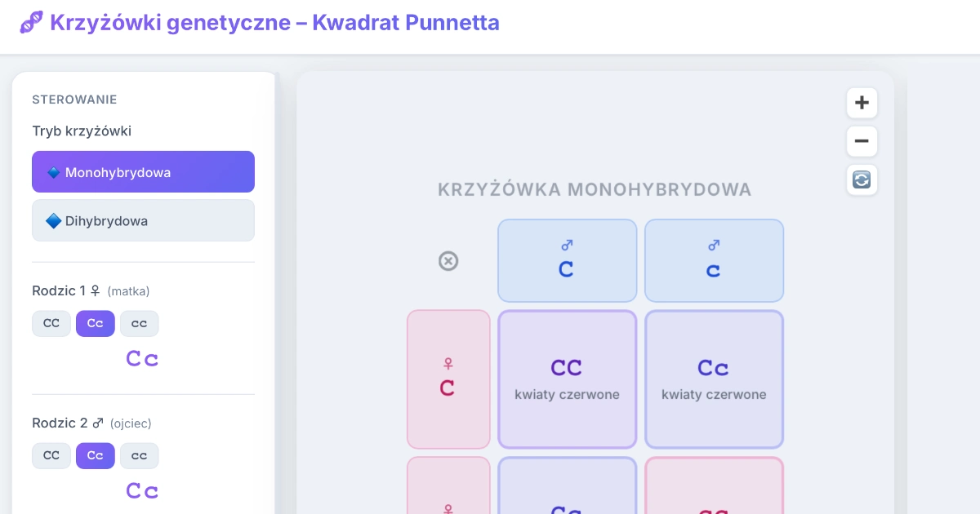This screenshot has width=980, height=514.
Task: Click the cc genotype button for Rodzic 1
Action: [x=139, y=323]
